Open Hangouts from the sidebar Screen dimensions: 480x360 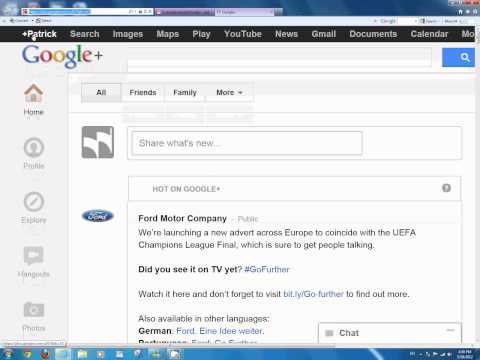point(34,262)
